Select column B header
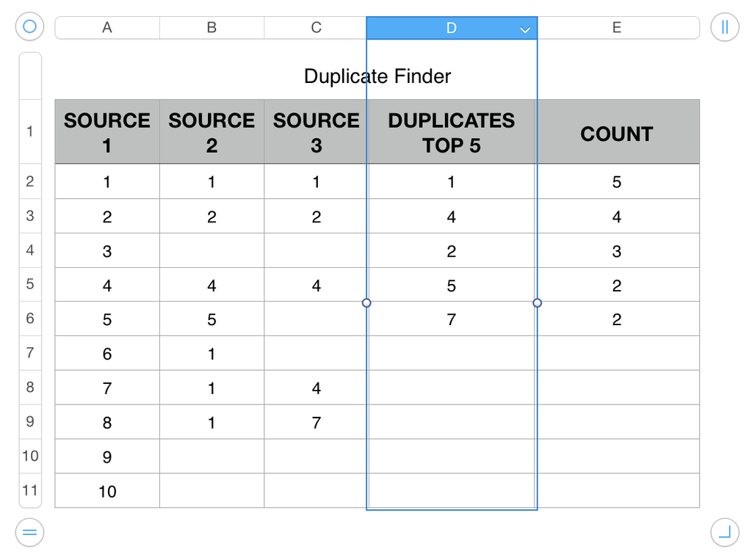Image resolution: width=752 pixels, height=560 pixels. (x=212, y=28)
